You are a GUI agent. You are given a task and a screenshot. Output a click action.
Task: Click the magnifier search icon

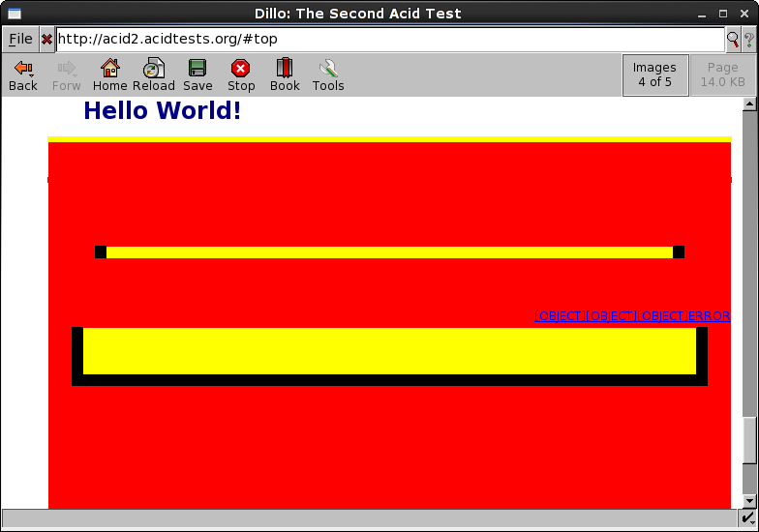click(x=733, y=40)
